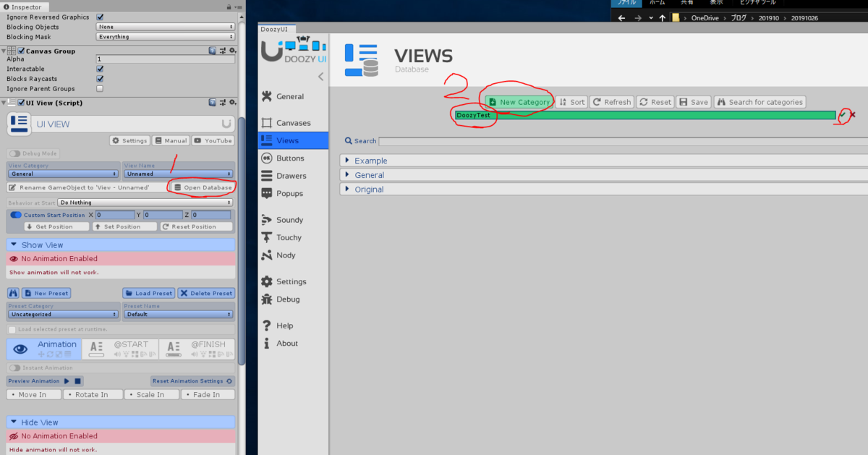Open Preset Name dropdown
The height and width of the screenshot is (455, 868).
tap(179, 314)
